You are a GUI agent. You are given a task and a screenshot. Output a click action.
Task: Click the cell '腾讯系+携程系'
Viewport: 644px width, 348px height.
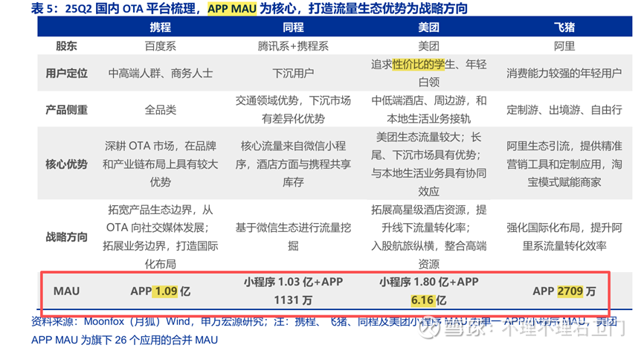(x=293, y=46)
